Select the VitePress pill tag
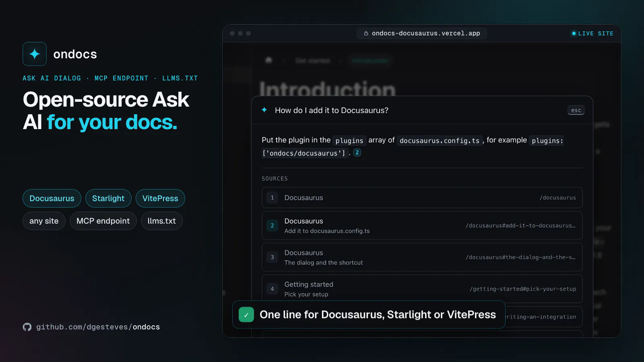The height and width of the screenshot is (362, 644). pyautogui.click(x=160, y=198)
